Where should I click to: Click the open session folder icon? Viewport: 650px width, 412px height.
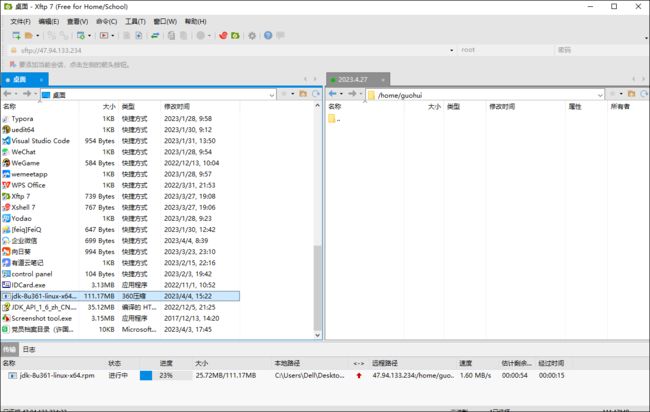29,36
